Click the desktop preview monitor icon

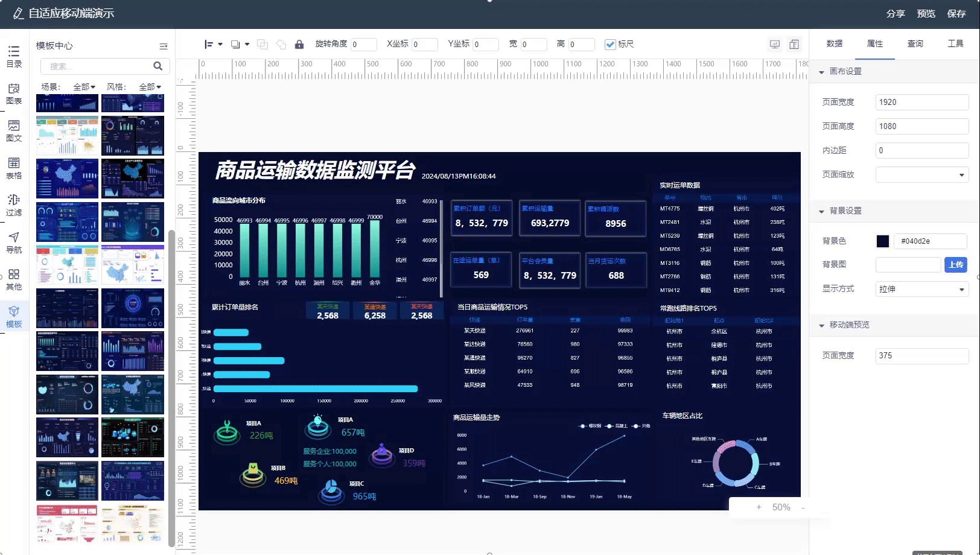[775, 44]
